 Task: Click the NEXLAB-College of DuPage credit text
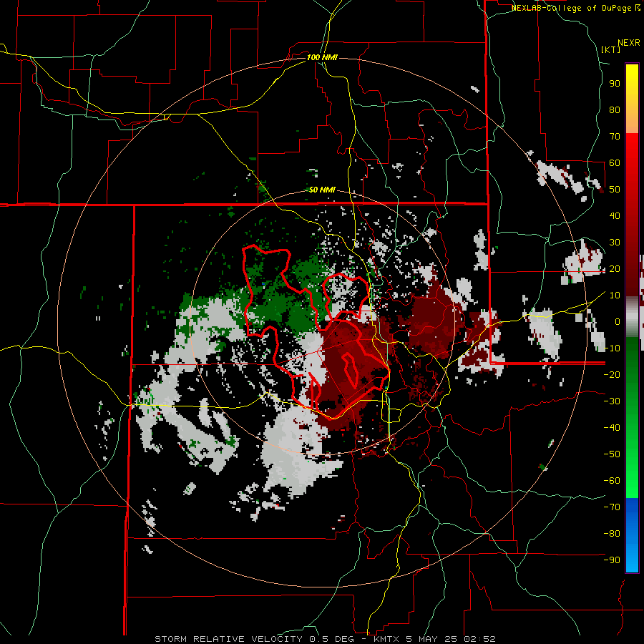point(576,8)
